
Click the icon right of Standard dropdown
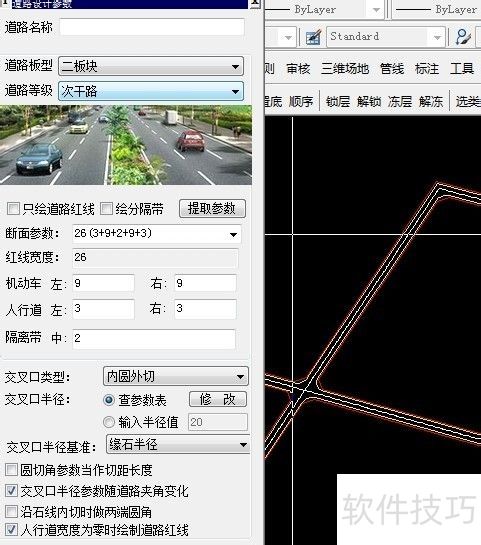coord(464,36)
